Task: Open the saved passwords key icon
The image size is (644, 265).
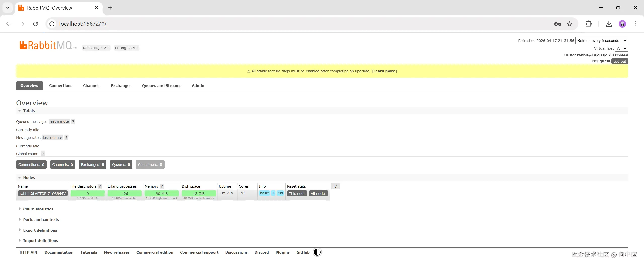Action: click(x=557, y=24)
